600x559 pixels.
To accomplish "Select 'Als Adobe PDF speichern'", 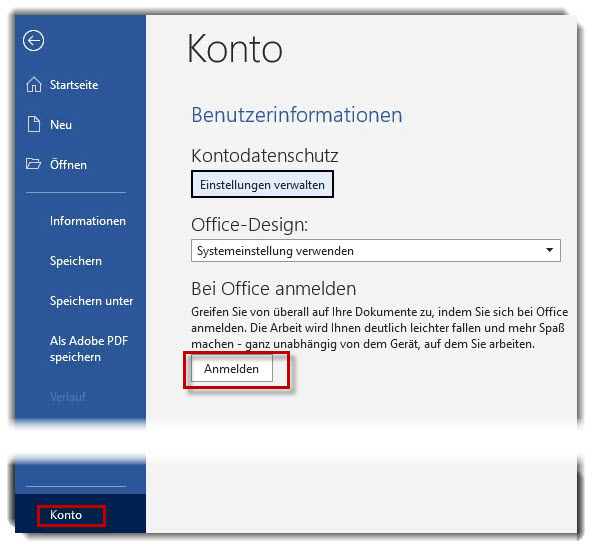I will coord(89,349).
